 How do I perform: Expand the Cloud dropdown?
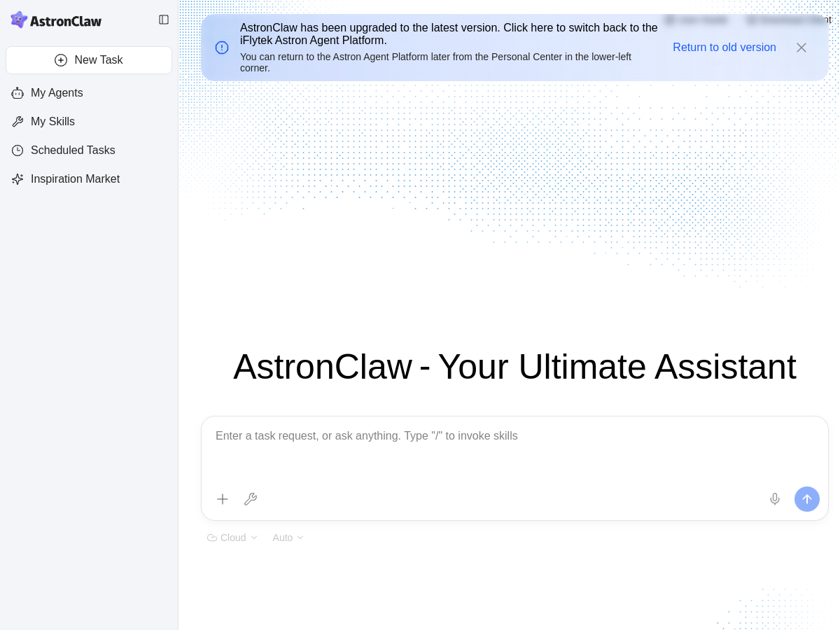[232, 538]
